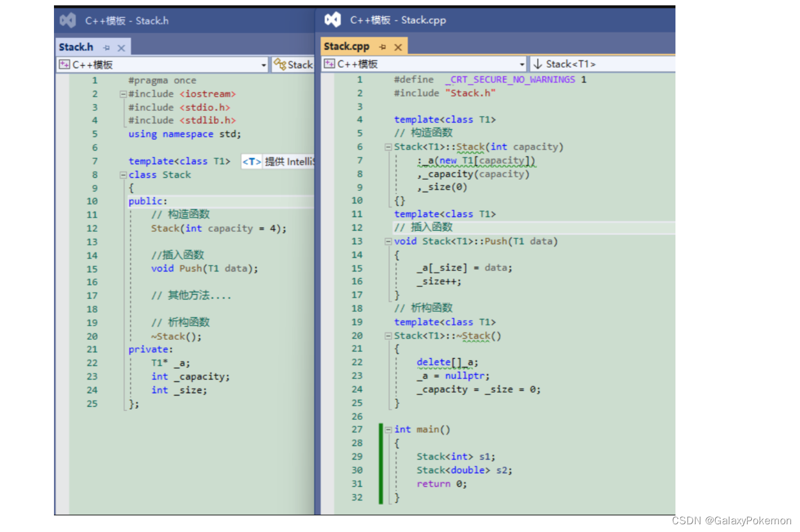This screenshot has width=800, height=532.
Task: Click ":_a(new T1[capacity])" initializer line
Action: [476, 161]
